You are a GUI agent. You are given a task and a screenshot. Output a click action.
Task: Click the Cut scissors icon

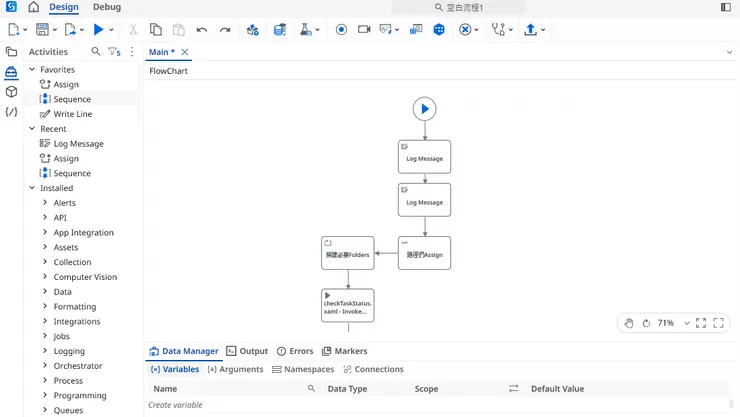(x=133, y=30)
